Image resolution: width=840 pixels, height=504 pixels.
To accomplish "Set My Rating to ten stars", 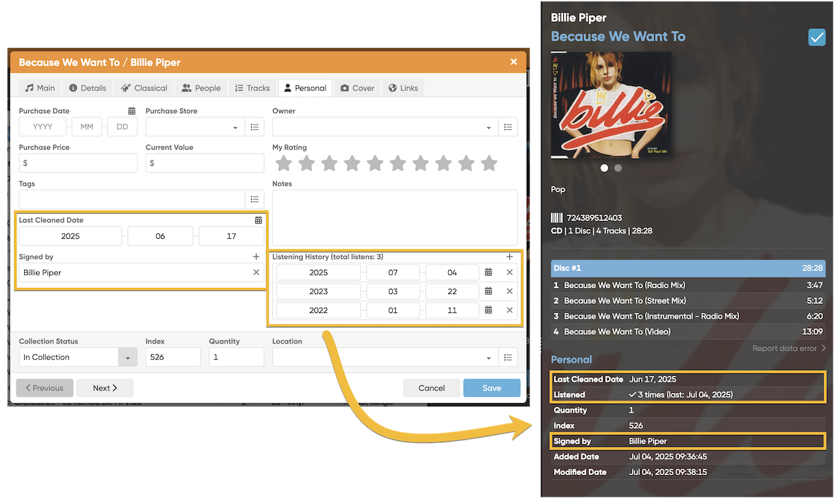I will pos(489,163).
